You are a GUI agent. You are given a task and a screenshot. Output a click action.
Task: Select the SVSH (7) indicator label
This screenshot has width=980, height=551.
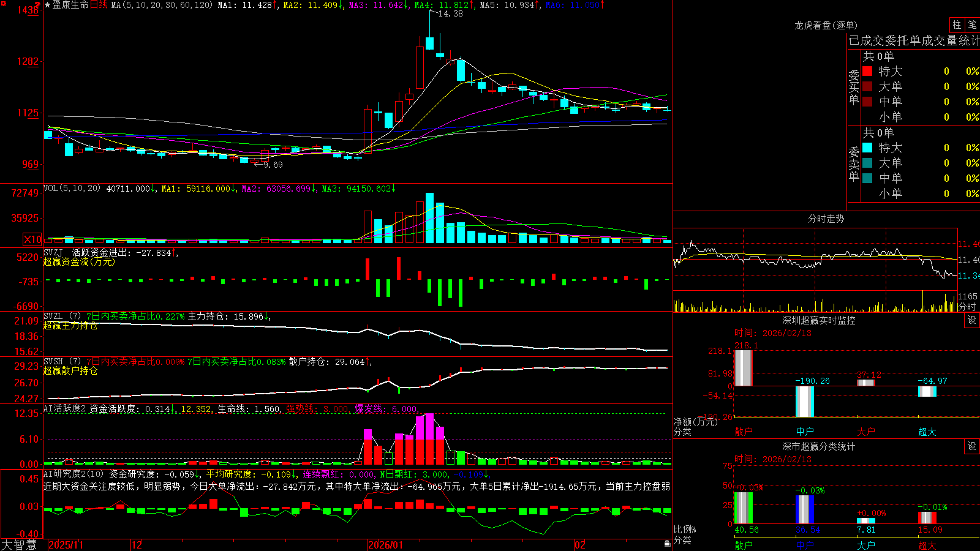click(62, 362)
